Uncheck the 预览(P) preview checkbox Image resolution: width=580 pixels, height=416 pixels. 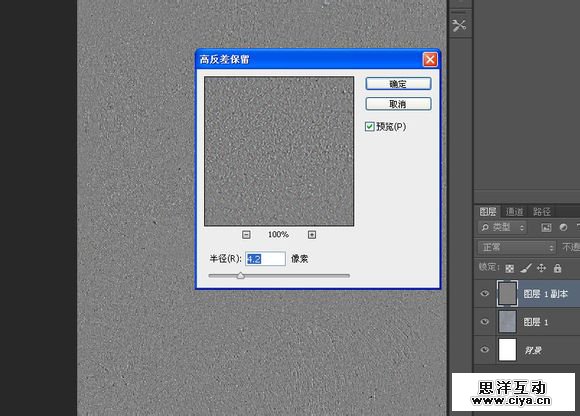coord(369,127)
